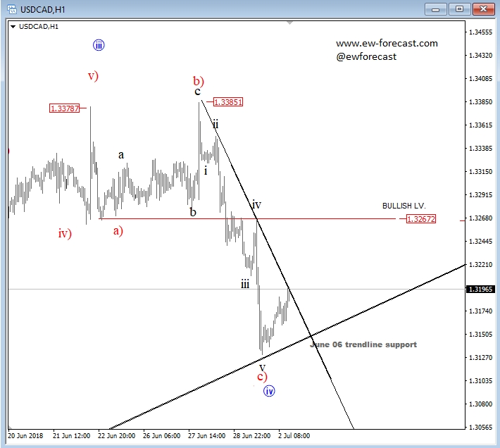Select the blue circled iii wave label

click(x=99, y=45)
